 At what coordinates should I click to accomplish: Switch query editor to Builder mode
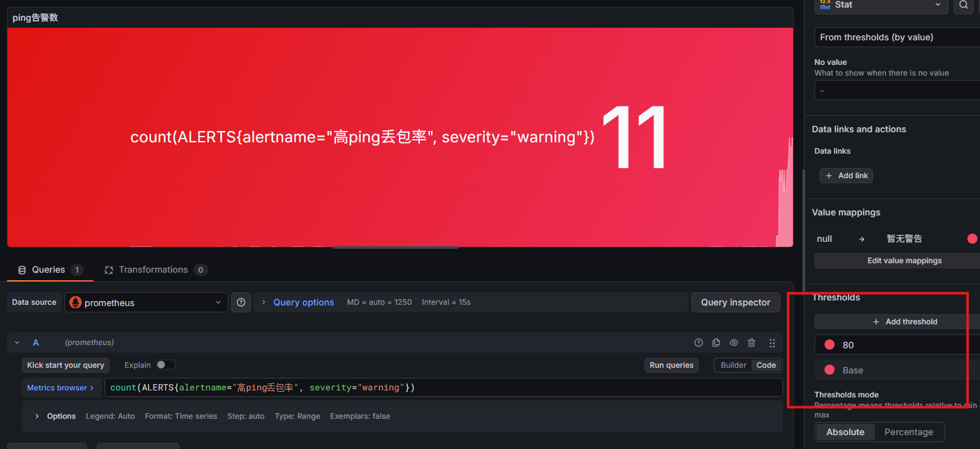click(x=733, y=365)
